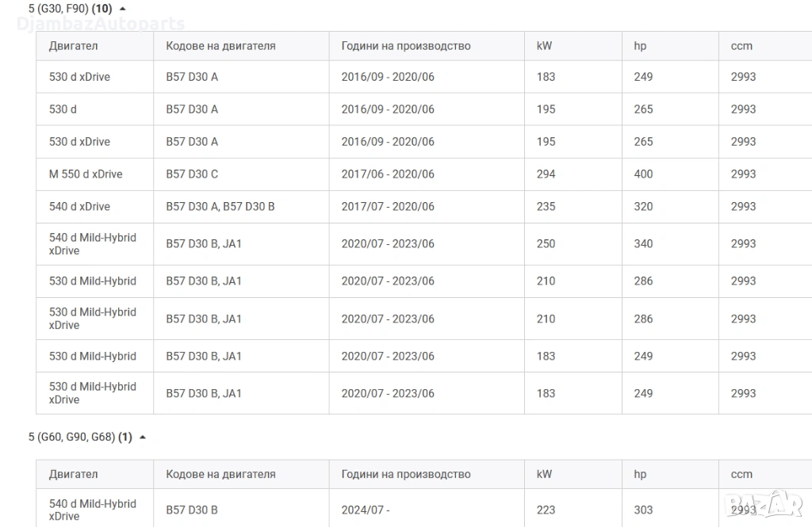The image size is (812, 527).
Task: Click the top table's hp column header
Action: click(640, 46)
